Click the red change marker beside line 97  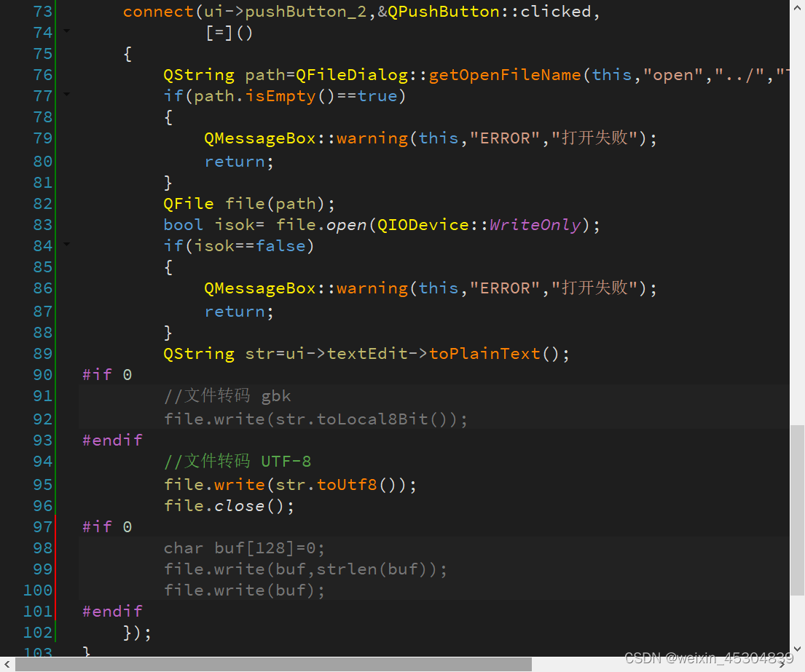[57, 526]
